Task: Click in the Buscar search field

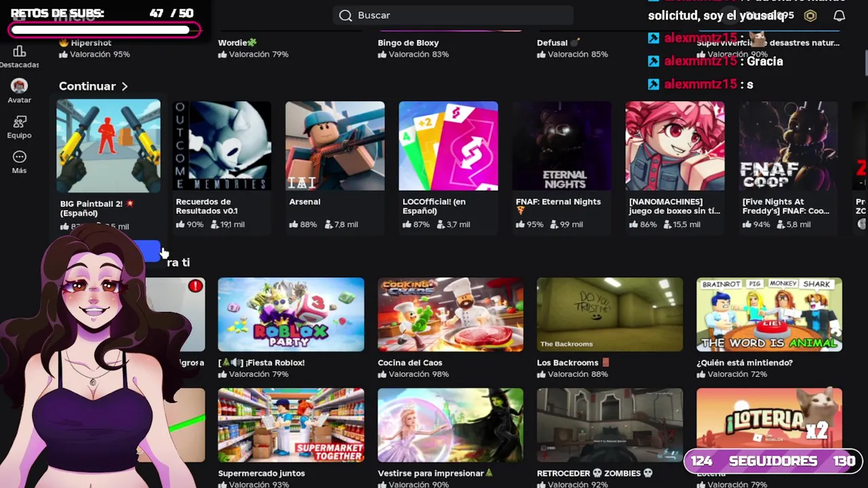Action: (453, 15)
